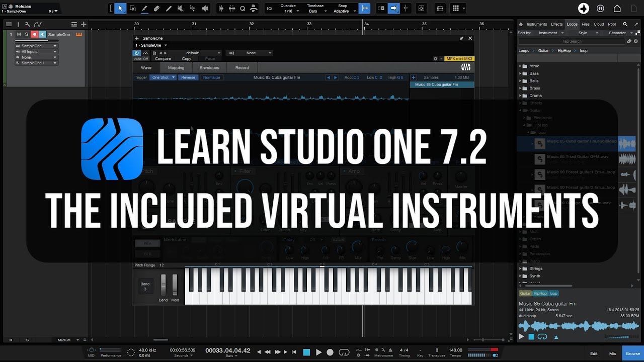The image size is (644, 362).
Task: Select the Paint pencil tool
Action: tap(144, 9)
